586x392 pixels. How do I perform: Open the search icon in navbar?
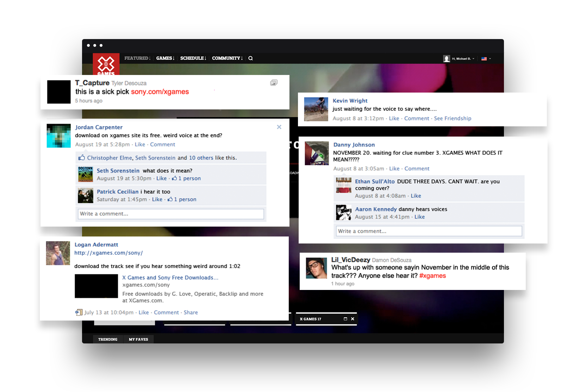click(x=250, y=58)
